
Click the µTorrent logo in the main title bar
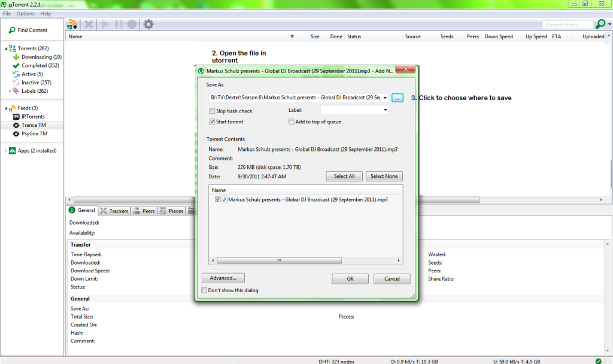pyautogui.click(x=4, y=5)
